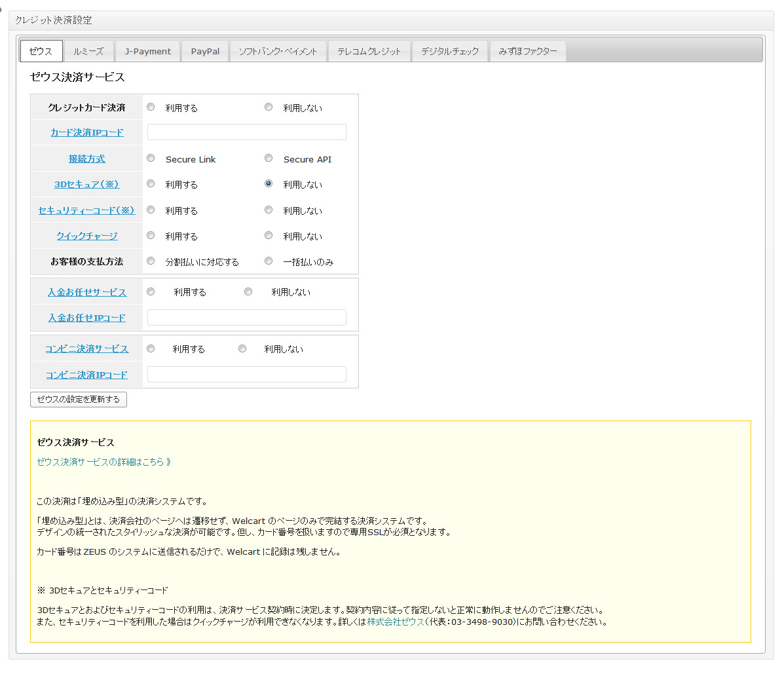Enable クレジットカード決済 with 利用する radio
Viewport: 784px width, 674px height.
(151, 107)
